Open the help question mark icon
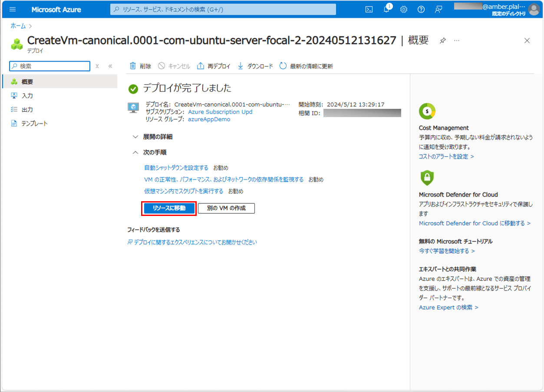This screenshot has width=544, height=392. 421,10
